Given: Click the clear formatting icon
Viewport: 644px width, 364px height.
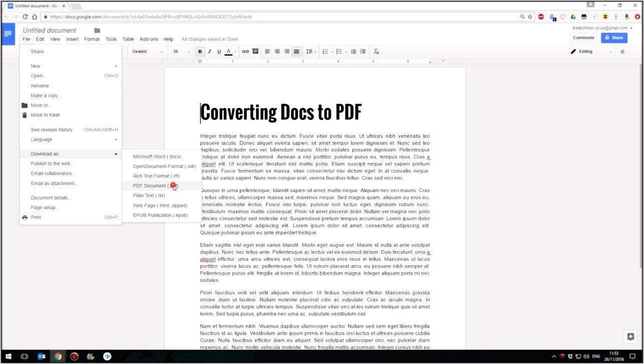Looking at the screenshot, I should pos(376,52).
